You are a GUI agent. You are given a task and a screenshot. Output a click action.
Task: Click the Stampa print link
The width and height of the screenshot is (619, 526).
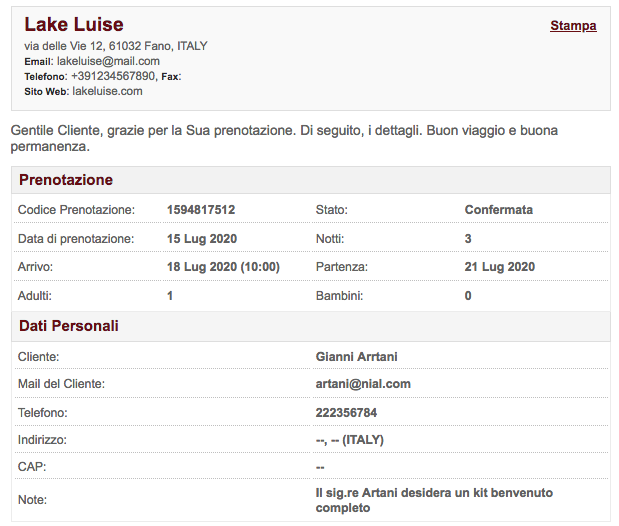pos(573,26)
